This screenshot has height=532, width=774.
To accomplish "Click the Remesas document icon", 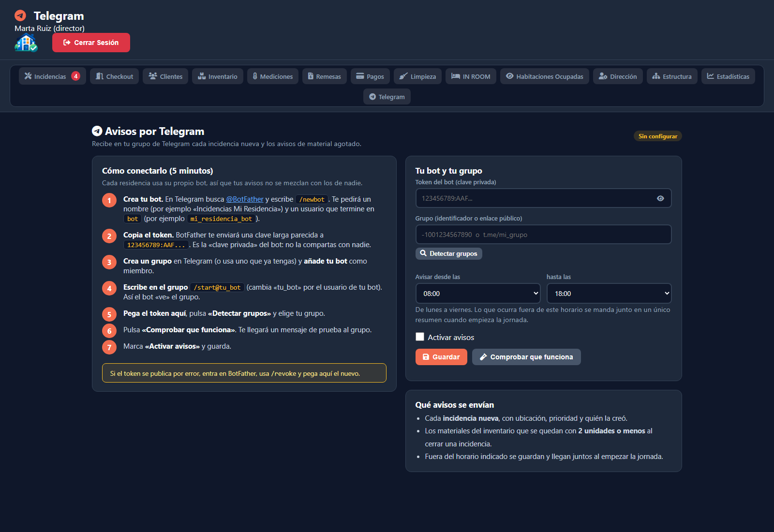I will [x=311, y=76].
